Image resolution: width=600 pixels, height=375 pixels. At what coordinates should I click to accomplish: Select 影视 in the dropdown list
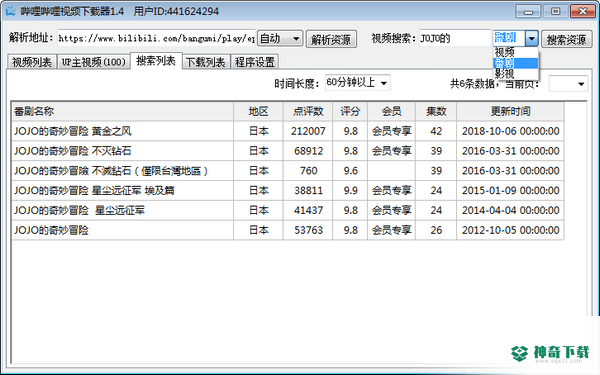coord(515,73)
